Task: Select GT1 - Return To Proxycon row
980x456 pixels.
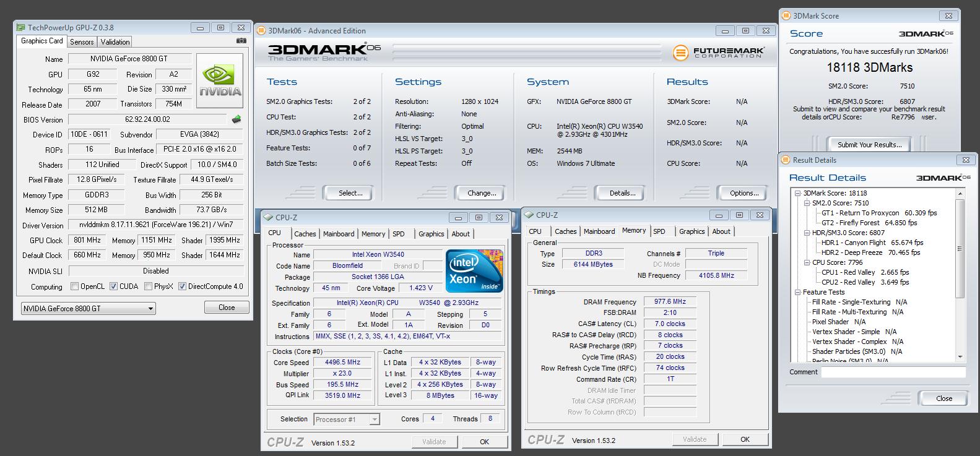Action: click(879, 213)
